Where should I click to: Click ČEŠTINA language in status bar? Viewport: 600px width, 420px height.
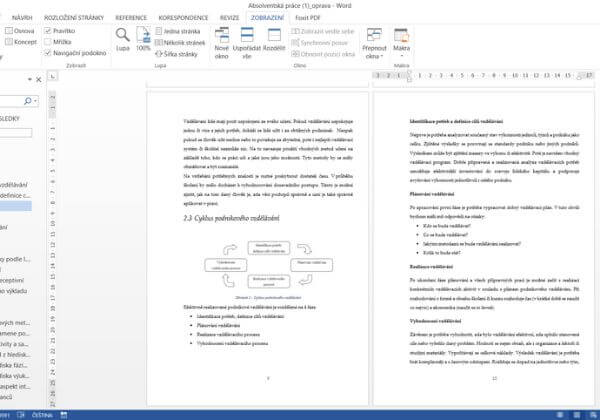click(42, 415)
